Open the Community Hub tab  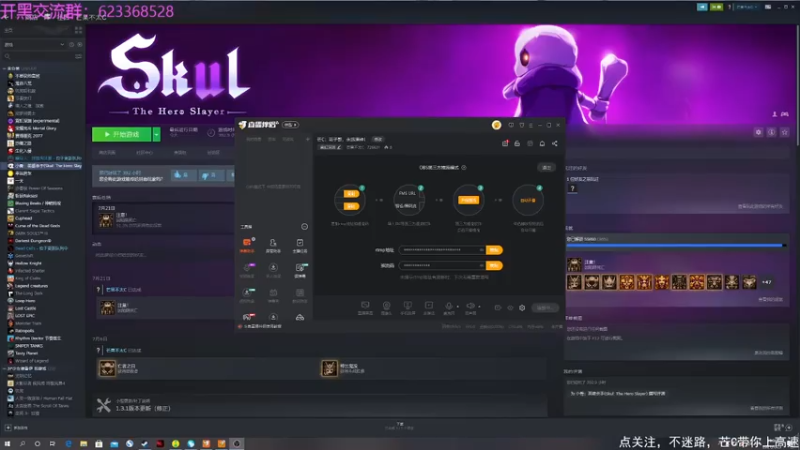click(x=144, y=152)
